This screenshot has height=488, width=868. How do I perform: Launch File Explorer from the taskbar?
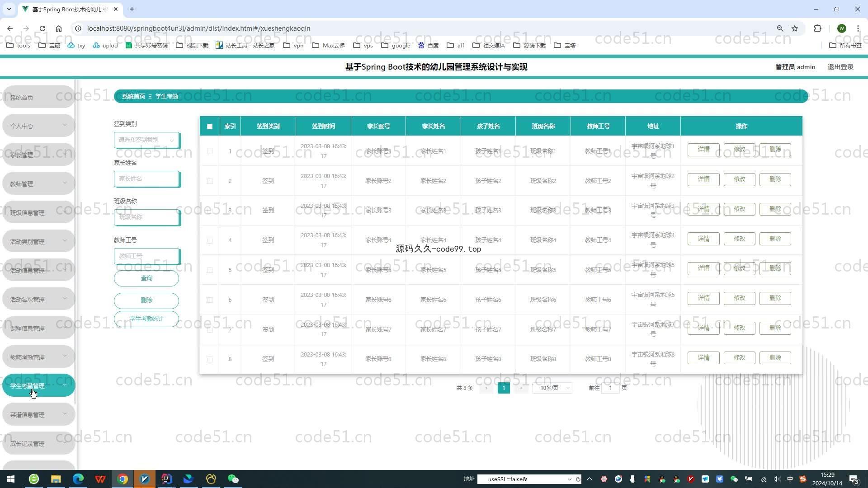tap(56, 479)
